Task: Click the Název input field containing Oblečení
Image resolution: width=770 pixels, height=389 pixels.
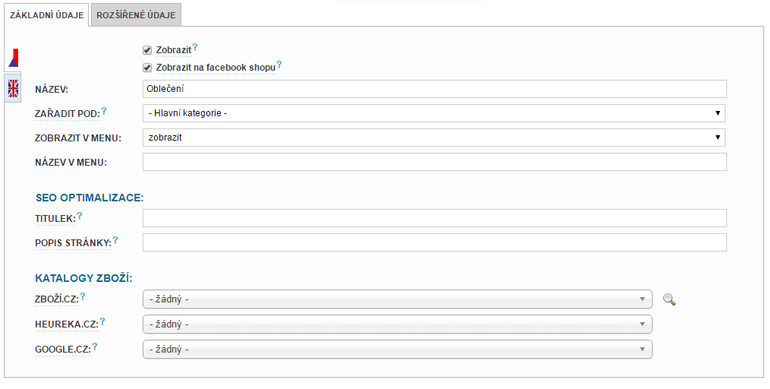Action: 435,89
